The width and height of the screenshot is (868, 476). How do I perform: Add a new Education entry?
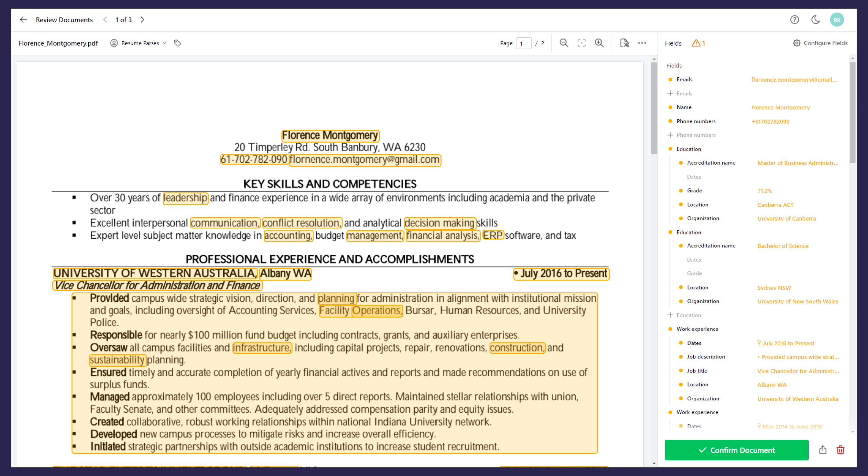pos(670,315)
